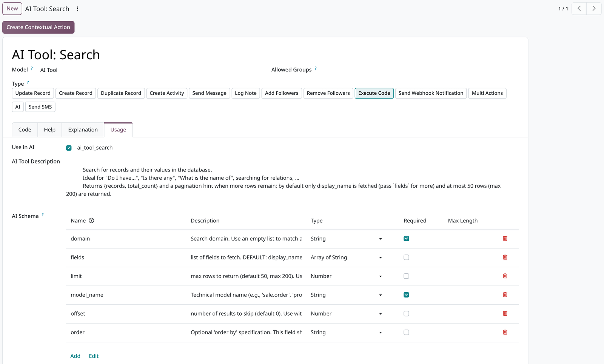Delete the offset schema row
This screenshot has width=604, height=364.
(x=505, y=313)
